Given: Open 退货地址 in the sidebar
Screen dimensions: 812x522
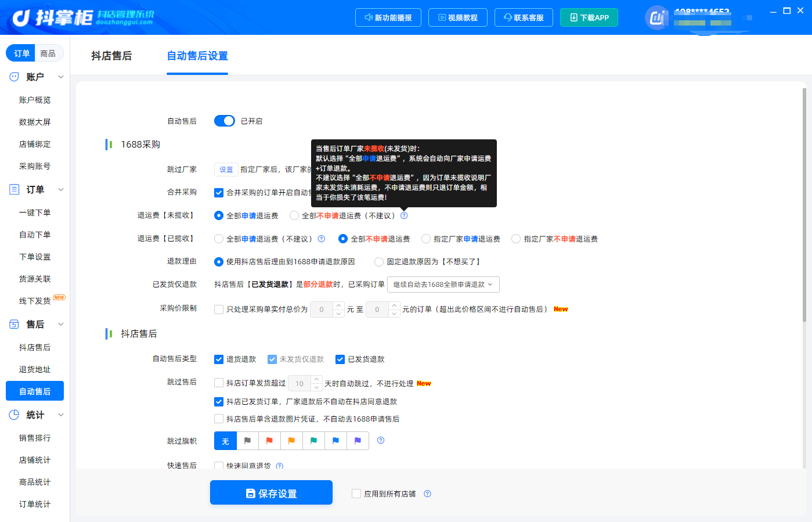Looking at the screenshot, I should 35,369.
